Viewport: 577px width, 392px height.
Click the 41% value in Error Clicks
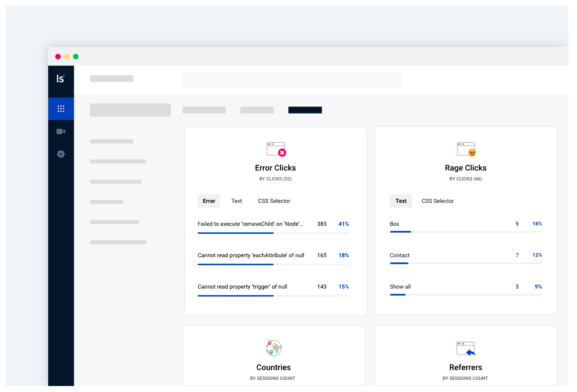344,224
